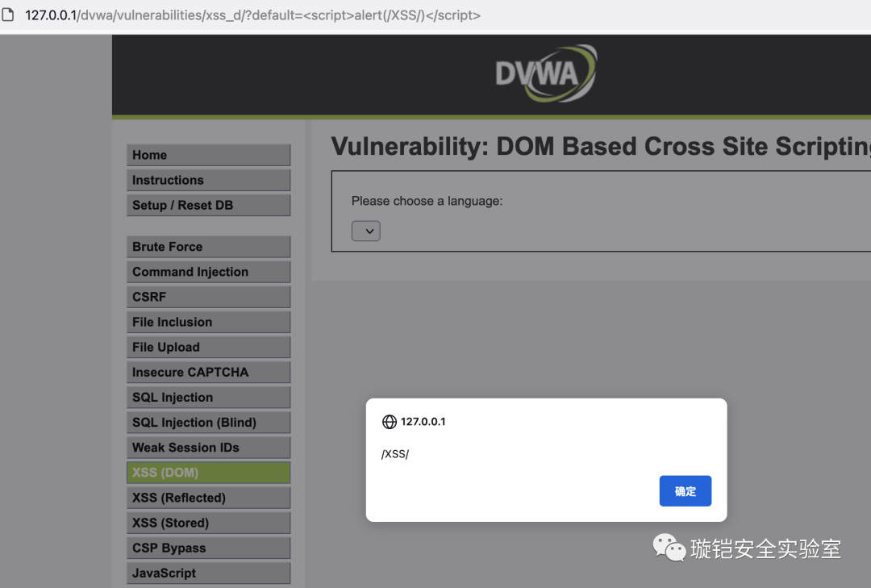The height and width of the screenshot is (588, 871).
Task: Select the highlighted XSS (DOM) item
Action: (x=208, y=473)
